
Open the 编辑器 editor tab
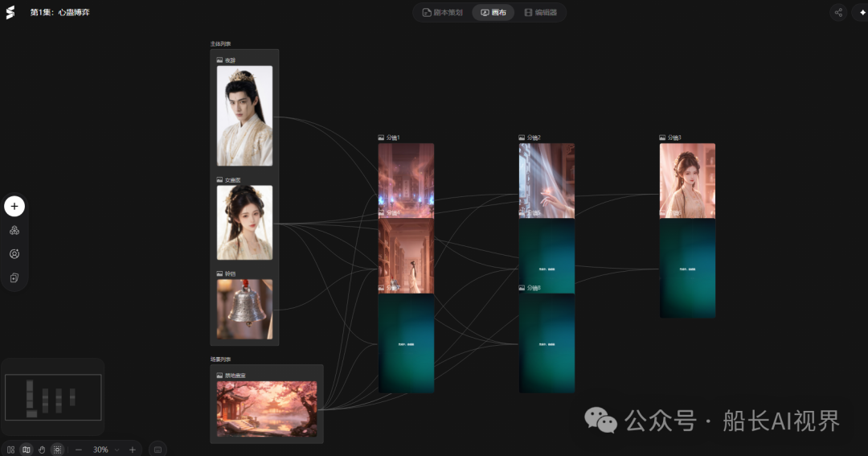[541, 12]
